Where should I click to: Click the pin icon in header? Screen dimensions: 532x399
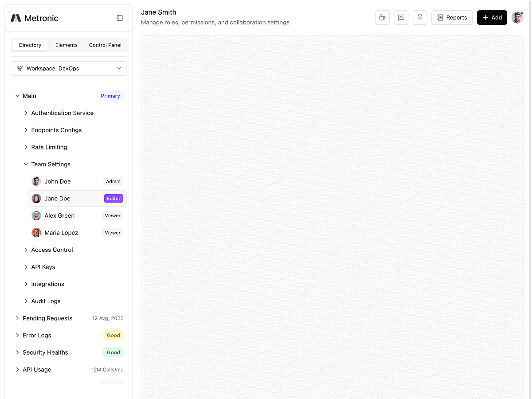(x=420, y=18)
